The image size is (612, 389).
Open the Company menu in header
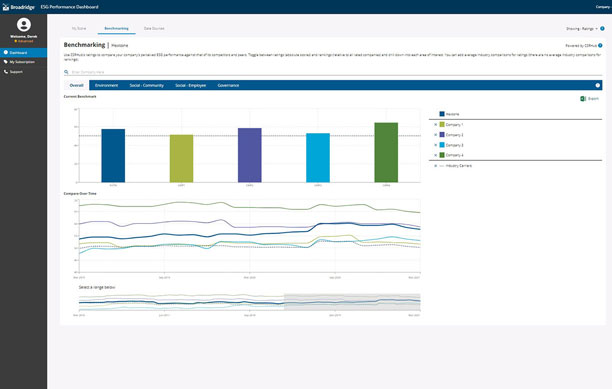pyautogui.click(x=603, y=7)
